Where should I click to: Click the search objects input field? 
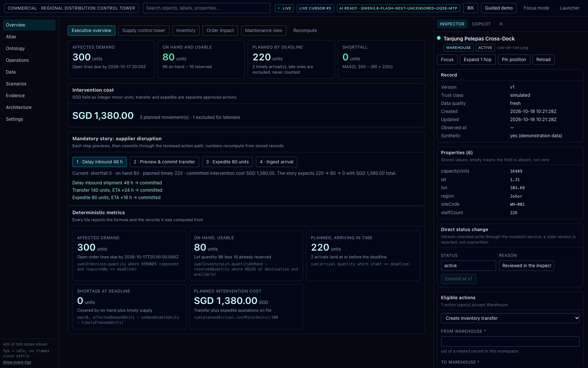pos(207,8)
